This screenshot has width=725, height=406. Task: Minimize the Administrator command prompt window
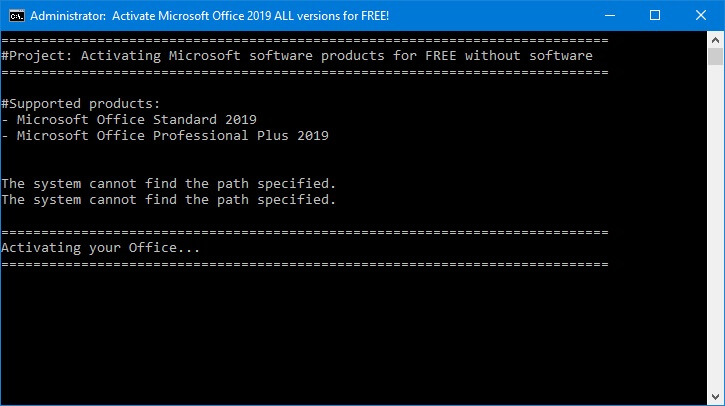tap(609, 16)
